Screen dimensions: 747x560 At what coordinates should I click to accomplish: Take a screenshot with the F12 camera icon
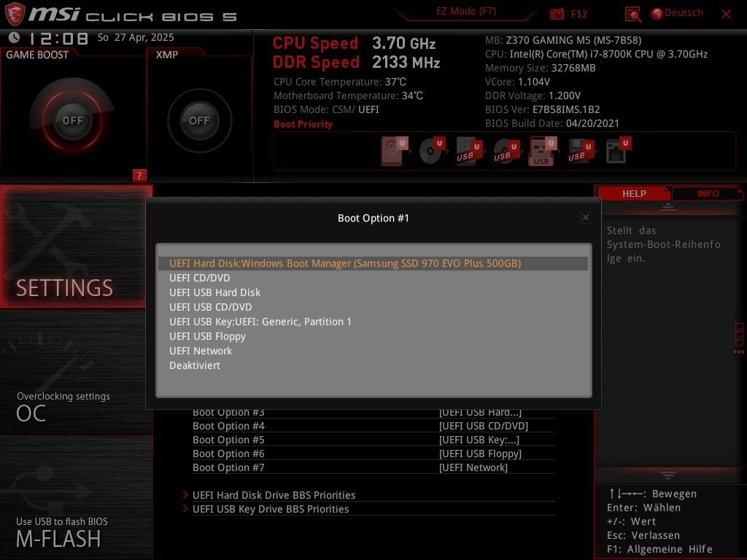(x=557, y=15)
